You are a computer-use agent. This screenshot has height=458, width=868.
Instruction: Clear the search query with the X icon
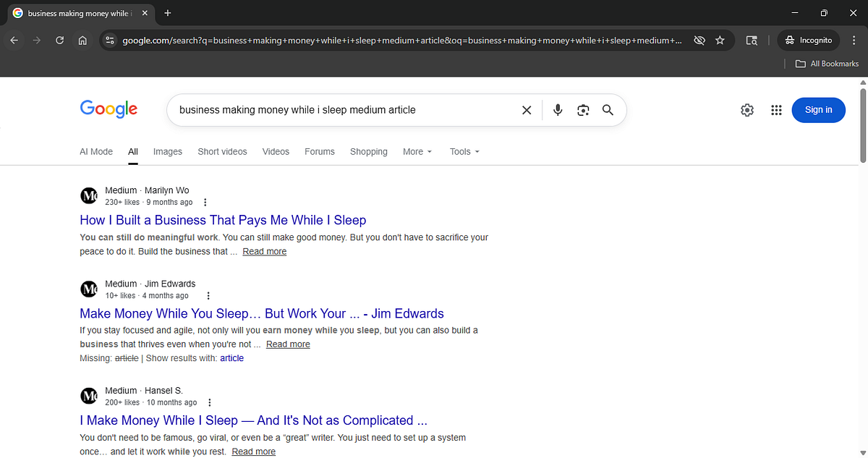click(527, 110)
